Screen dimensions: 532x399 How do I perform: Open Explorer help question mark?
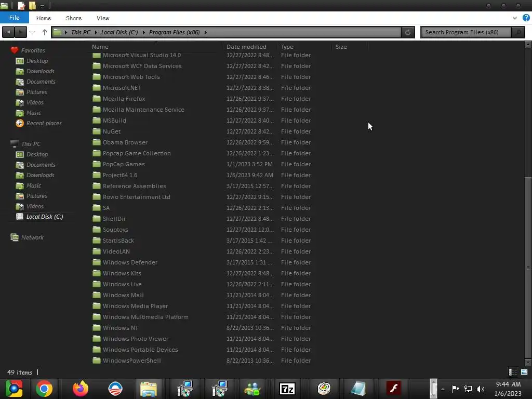coord(526,18)
